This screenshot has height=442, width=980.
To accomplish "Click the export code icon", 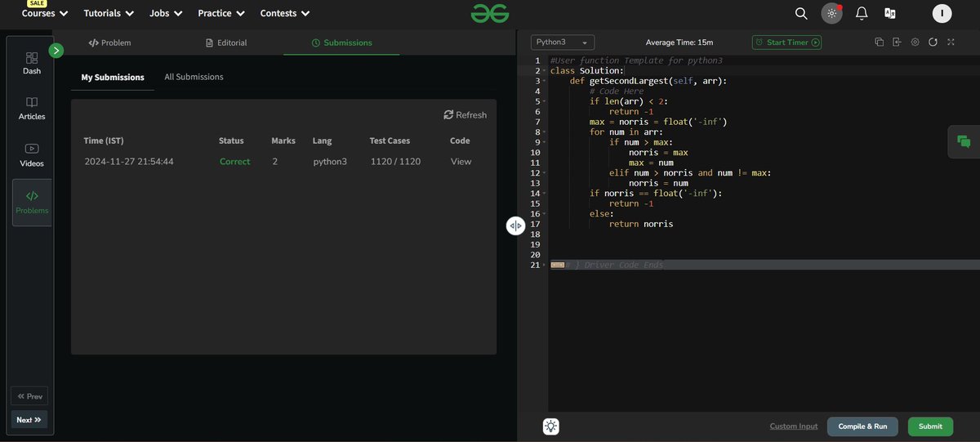I will (897, 42).
